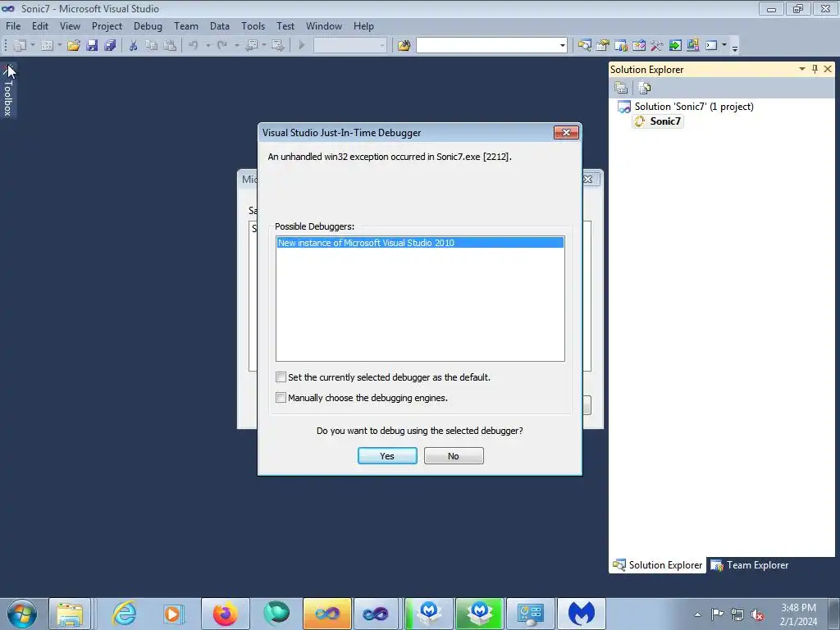The height and width of the screenshot is (630, 840).
Task: Open the Start Page toolbar icon
Action: [x=675, y=46]
